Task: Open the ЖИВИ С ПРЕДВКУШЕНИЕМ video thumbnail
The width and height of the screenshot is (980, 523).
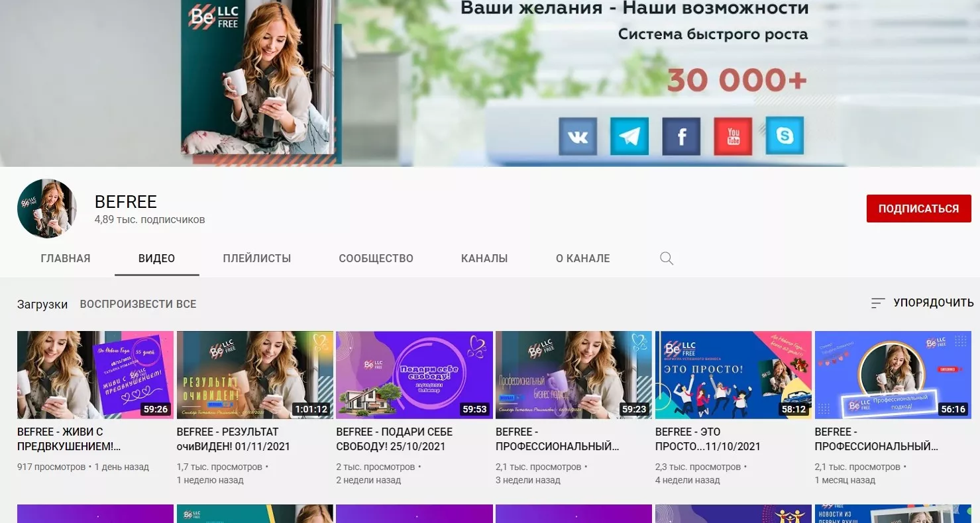Action: [95, 375]
